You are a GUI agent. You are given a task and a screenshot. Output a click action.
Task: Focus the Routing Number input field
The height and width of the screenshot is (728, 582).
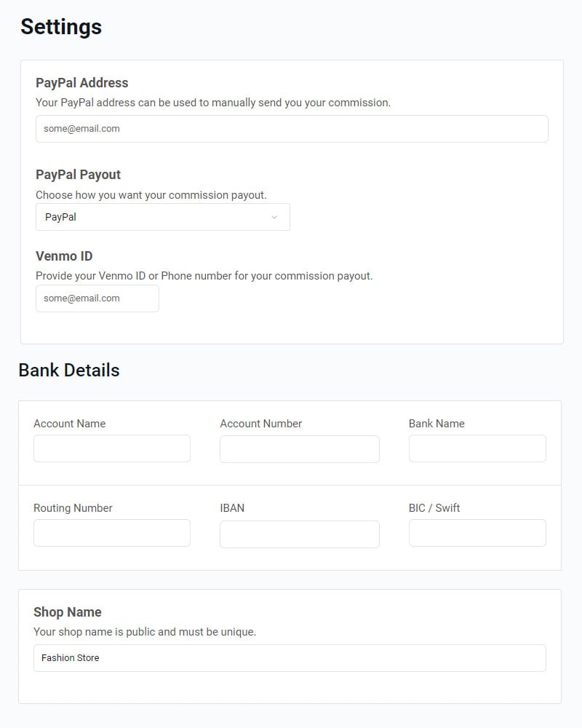(112, 533)
